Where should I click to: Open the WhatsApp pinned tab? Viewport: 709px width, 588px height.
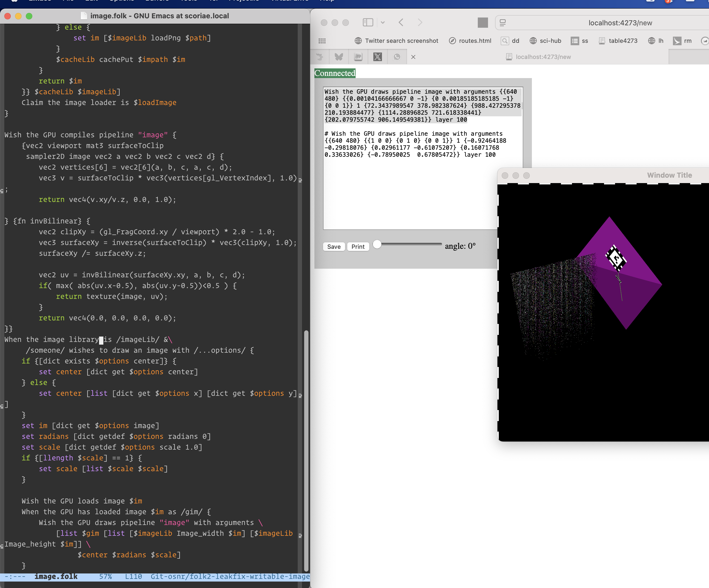[397, 57]
